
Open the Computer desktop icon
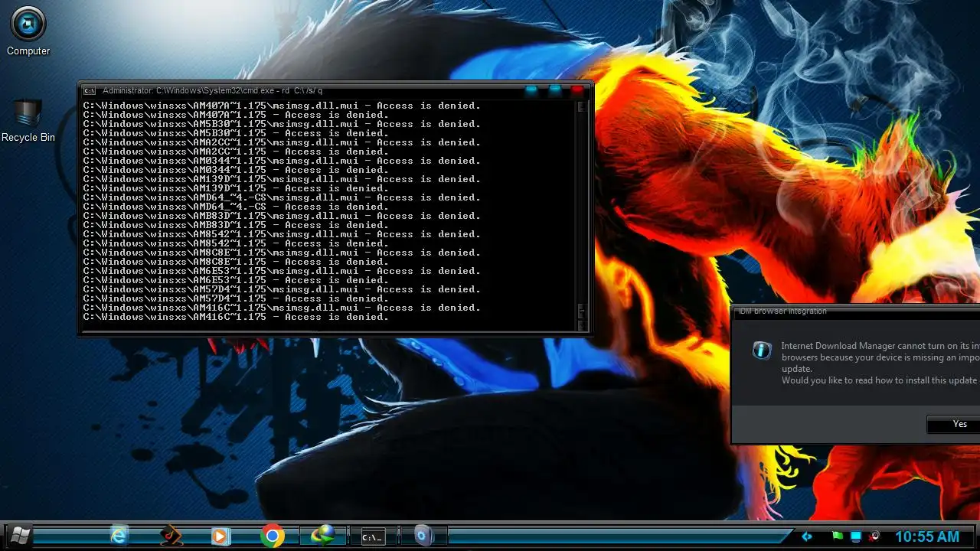pos(28,31)
